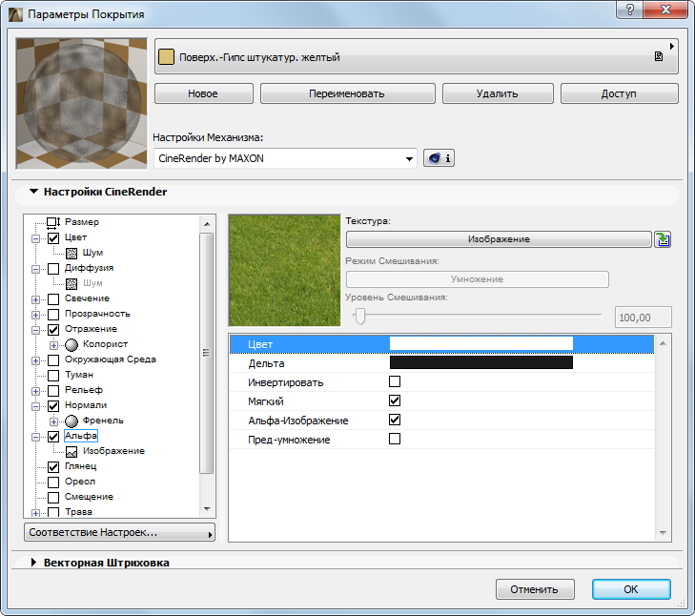Click Отменить to cancel
The height and width of the screenshot is (616, 695).
point(535,589)
